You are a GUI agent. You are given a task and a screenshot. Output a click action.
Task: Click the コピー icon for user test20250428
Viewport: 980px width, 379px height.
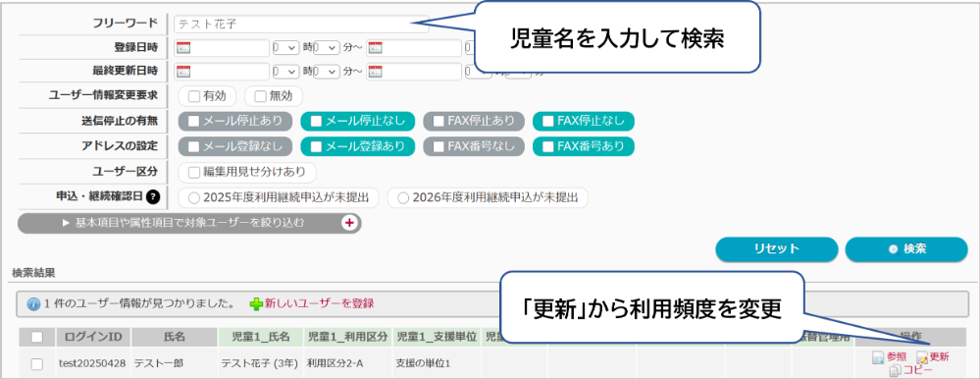coord(896,371)
